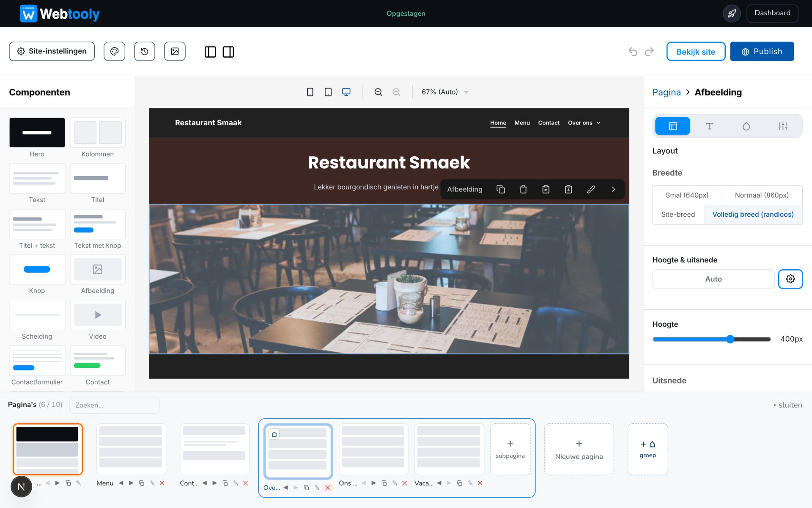The width and height of the screenshot is (812, 508).
Task: Delete the selected Afbeelding with trash icon
Action: tap(523, 189)
